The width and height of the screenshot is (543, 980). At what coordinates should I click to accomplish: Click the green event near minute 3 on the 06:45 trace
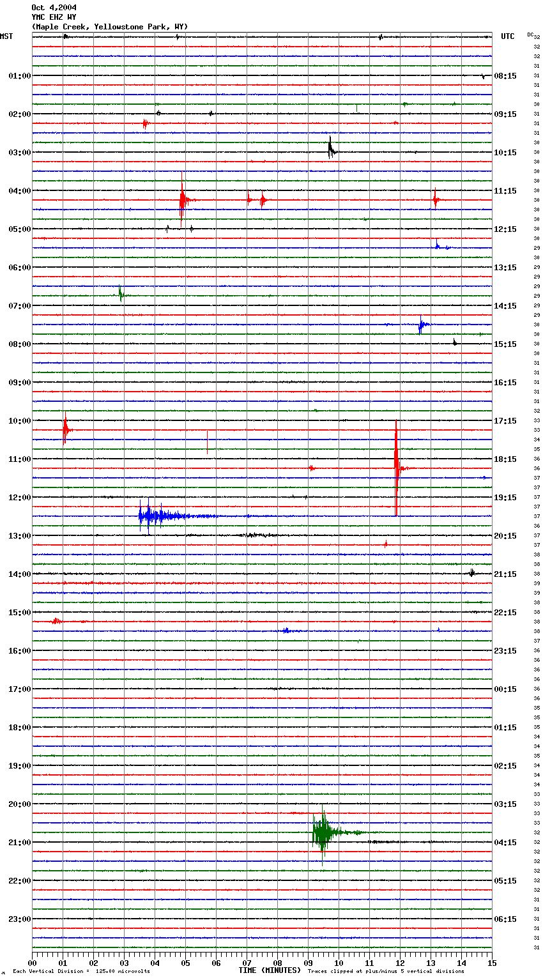(x=120, y=295)
